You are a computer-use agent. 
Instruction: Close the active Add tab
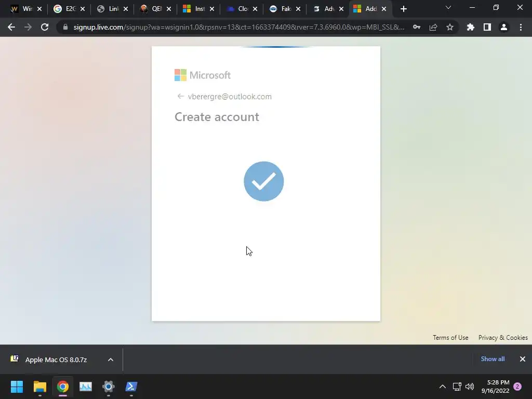[x=384, y=9]
